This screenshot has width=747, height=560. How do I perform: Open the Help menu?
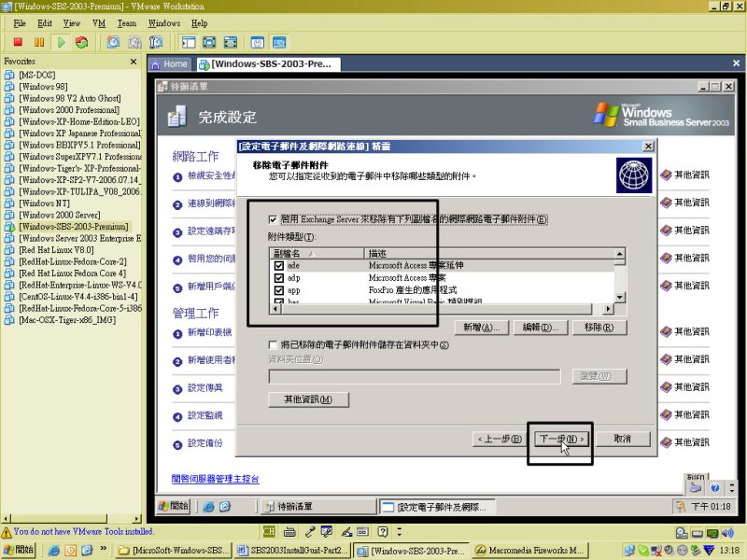[199, 23]
